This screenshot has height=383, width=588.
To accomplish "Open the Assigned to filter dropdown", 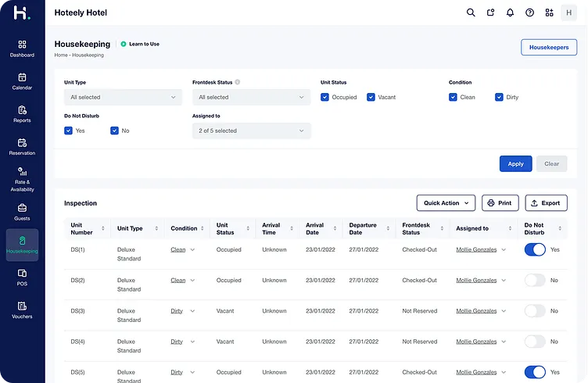I will 251,131.
